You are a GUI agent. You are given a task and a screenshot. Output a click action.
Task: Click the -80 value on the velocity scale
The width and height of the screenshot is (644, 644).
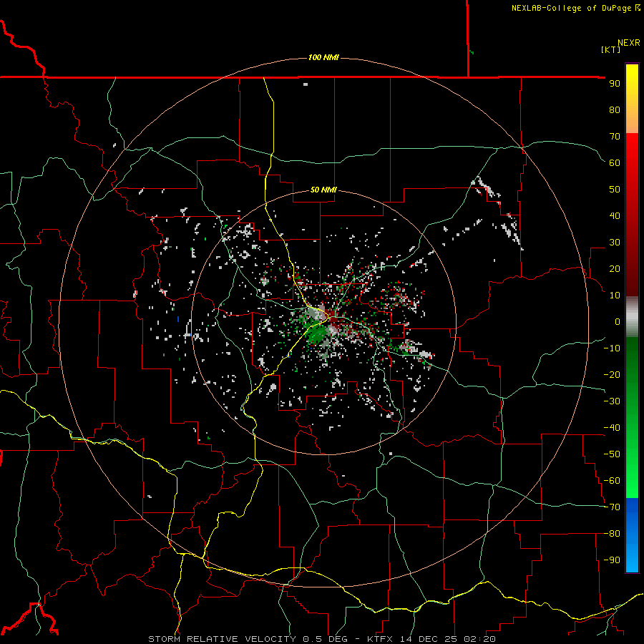click(612, 534)
